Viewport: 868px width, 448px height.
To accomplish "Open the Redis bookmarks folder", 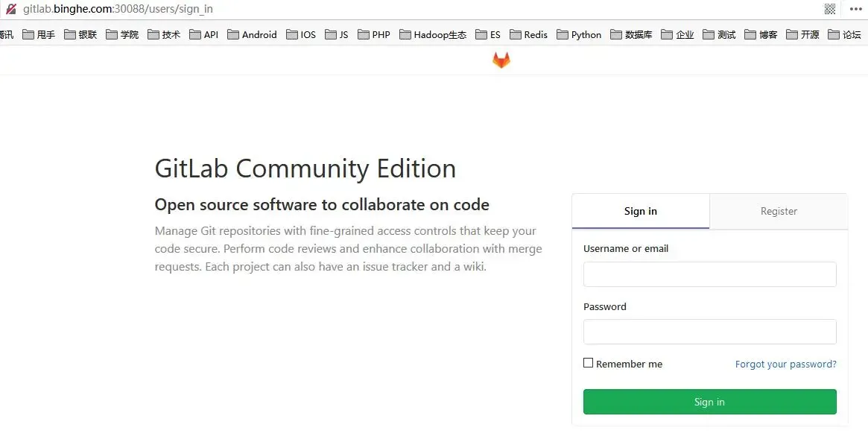I will pos(528,34).
